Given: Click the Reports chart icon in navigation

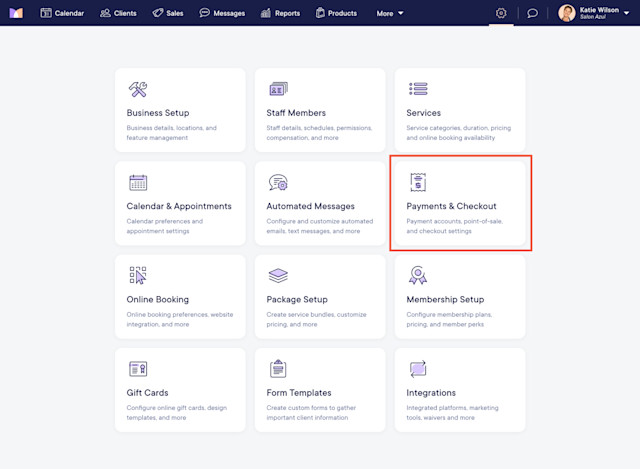Looking at the screenshot, I should tap(266, 13).
